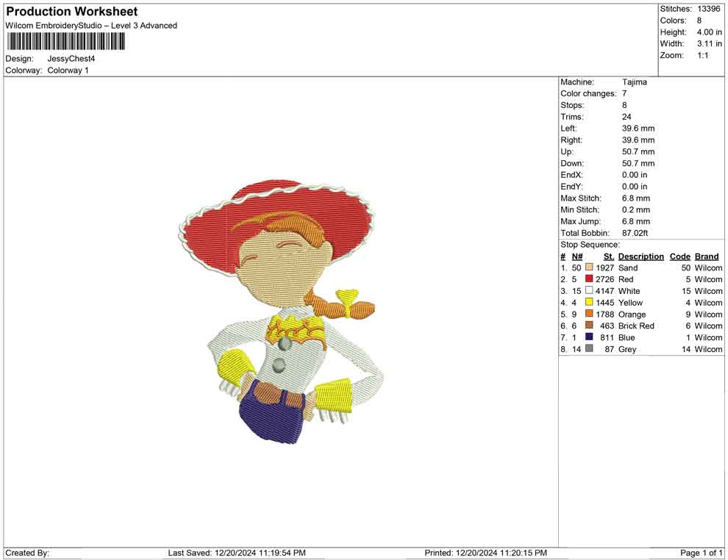Click the 'Brick Red' description text
The image size is (728, 560).
tap(636, 326)
